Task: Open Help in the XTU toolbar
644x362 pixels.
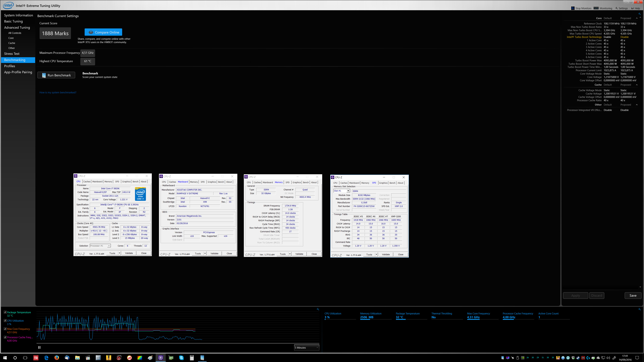Action: click(x=636, y=8)
